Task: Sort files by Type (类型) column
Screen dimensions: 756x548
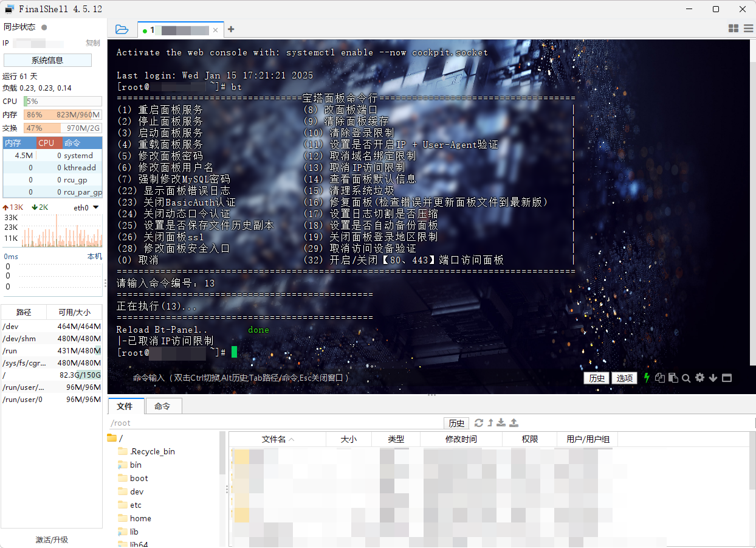Action: tap(396, 439)
